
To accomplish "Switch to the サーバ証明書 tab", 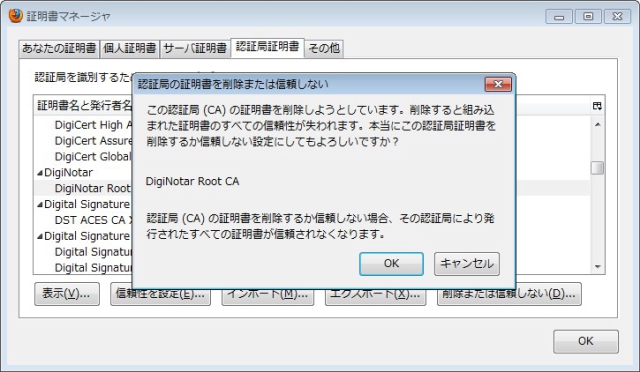I will 195,49.
